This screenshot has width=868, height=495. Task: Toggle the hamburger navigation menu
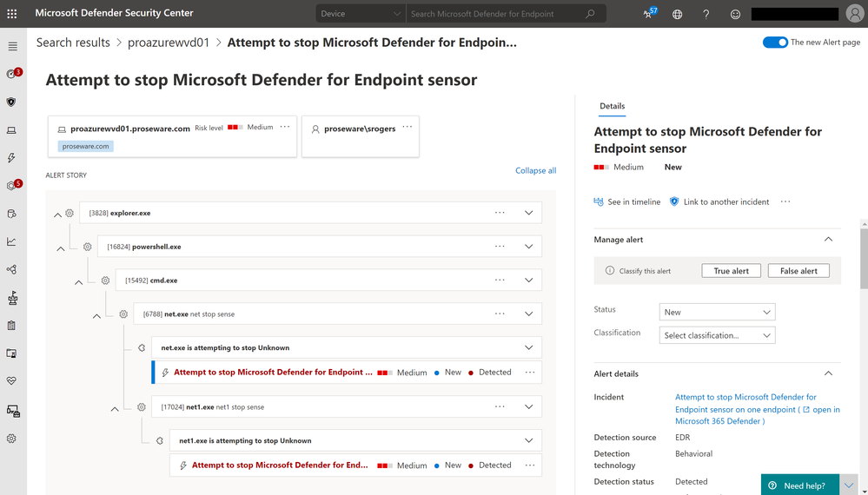(12, 46)
